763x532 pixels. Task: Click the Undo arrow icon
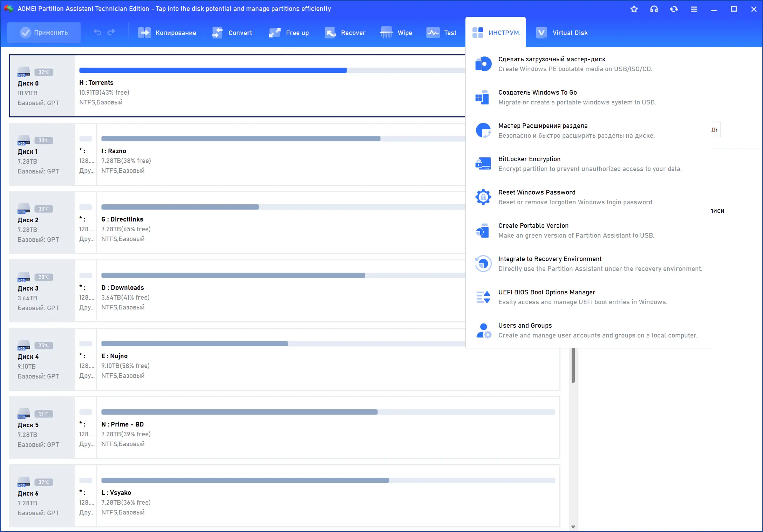click(x=97, y=33)
